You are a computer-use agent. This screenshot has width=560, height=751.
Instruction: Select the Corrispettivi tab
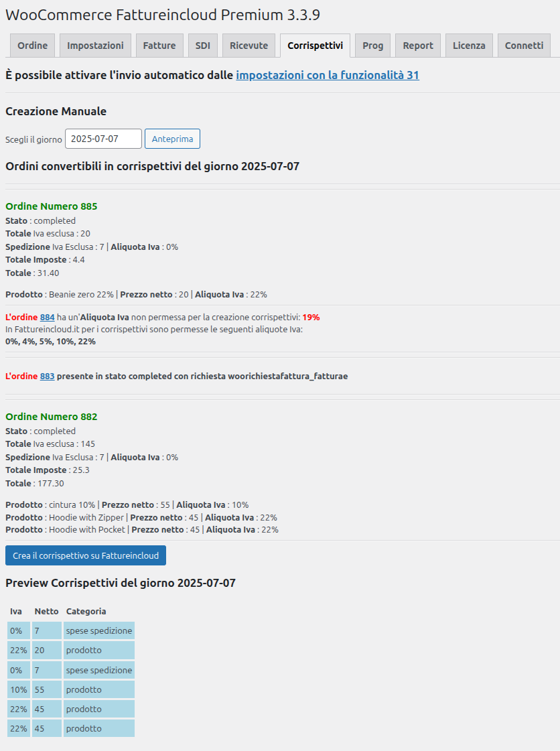click(x=316, y=46)
